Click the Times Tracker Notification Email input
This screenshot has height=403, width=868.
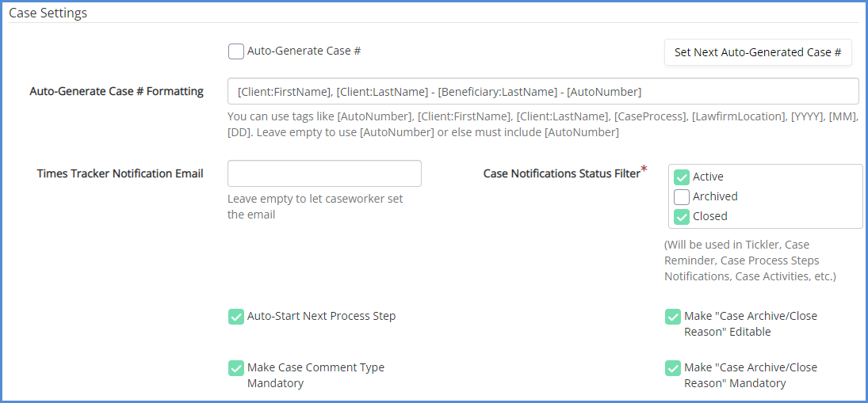(324, 173)
